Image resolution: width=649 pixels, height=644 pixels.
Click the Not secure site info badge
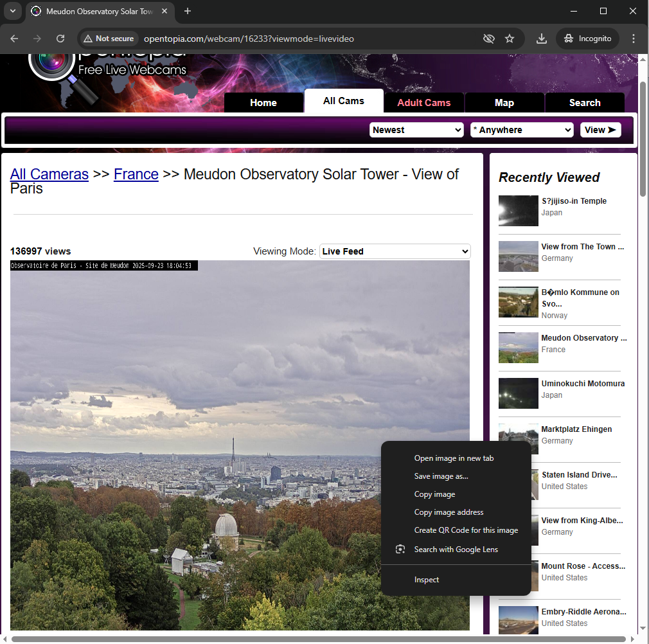point(109,39)
